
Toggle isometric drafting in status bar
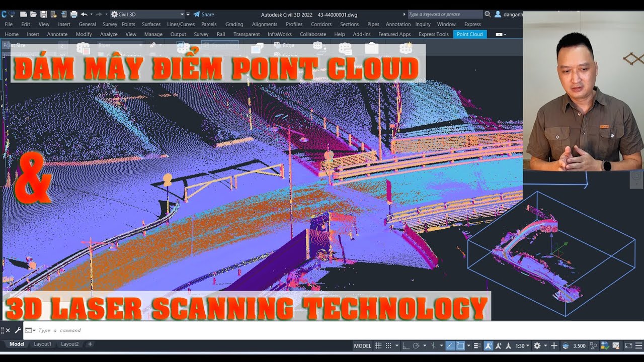click(x=434, y=346)
